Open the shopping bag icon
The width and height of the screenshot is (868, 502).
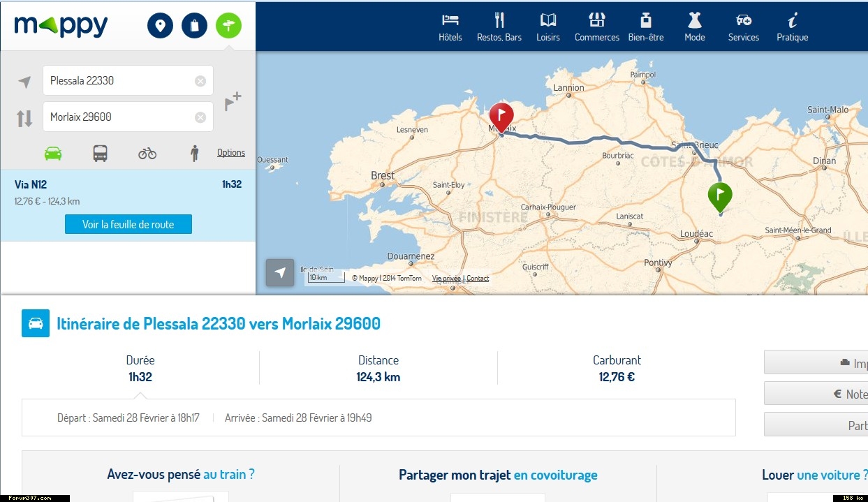pos(194,27)
